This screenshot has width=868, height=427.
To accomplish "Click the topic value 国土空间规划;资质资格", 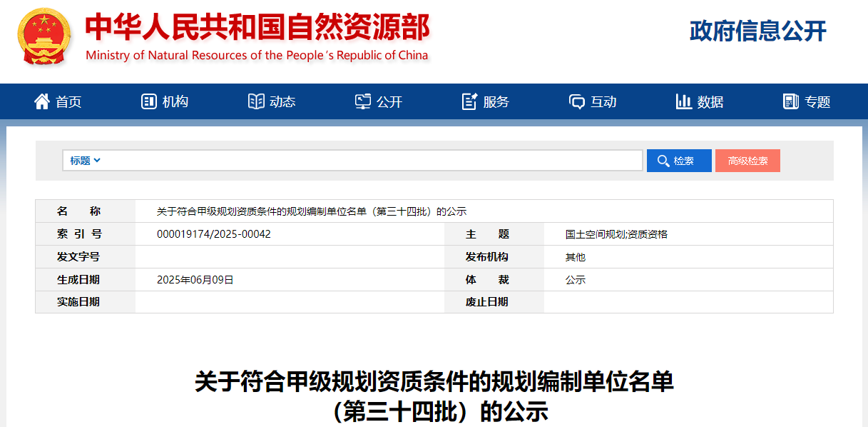I will coord(616,234).
